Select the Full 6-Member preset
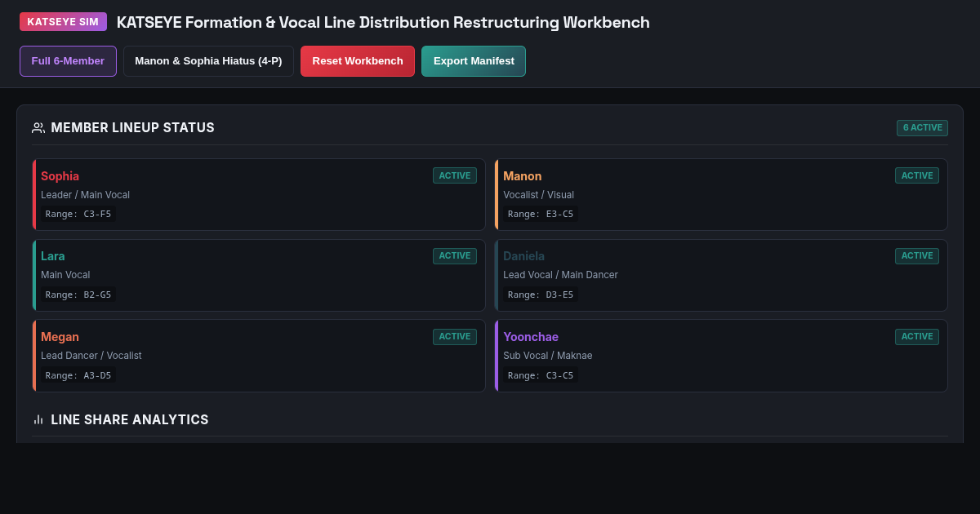 (x=68, y=61)
